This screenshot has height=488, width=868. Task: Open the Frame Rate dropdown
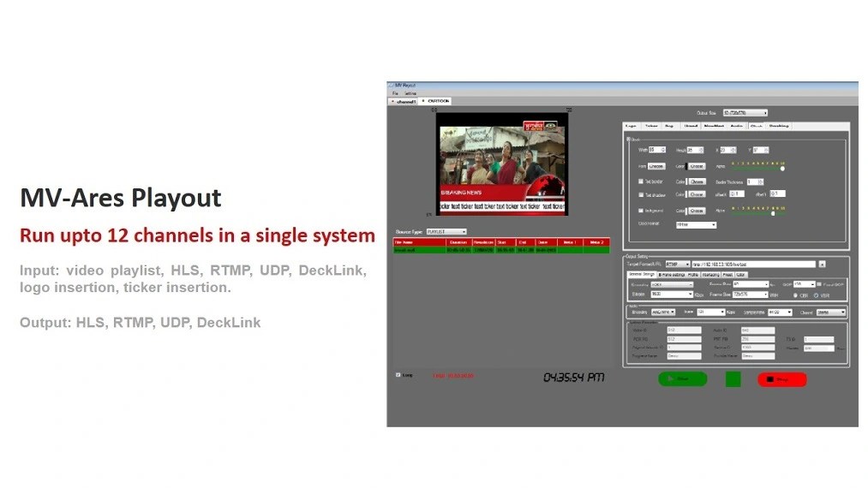click(751, 284)
